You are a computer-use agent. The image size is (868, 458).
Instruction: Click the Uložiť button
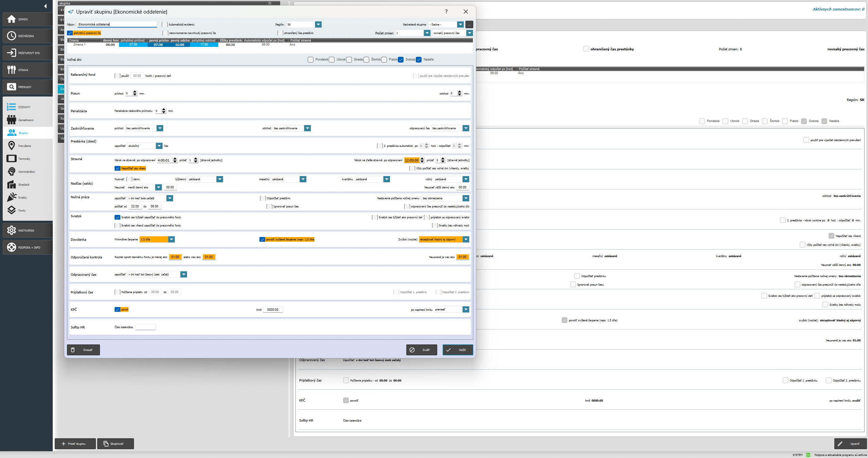coord(458,350)
